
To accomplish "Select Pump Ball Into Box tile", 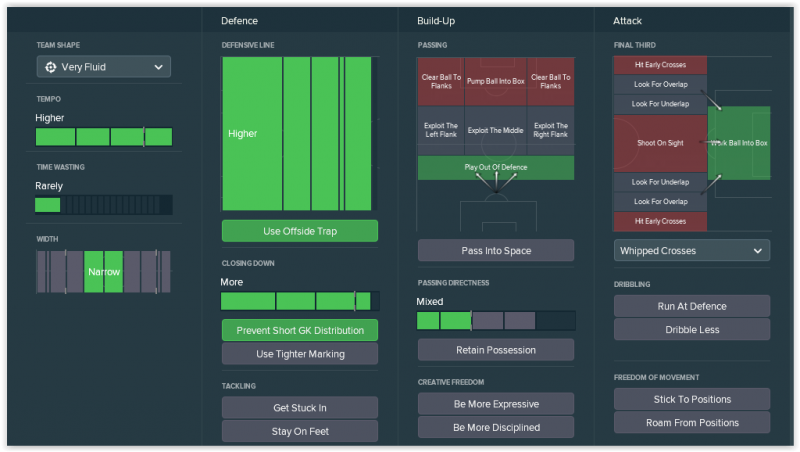I will point(495,81).
